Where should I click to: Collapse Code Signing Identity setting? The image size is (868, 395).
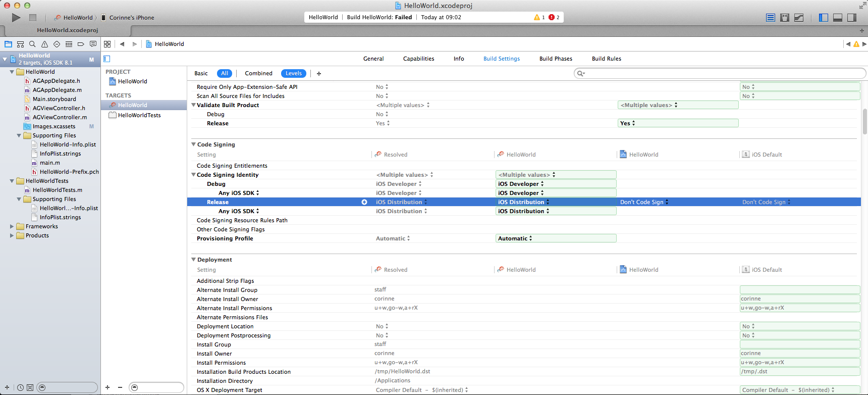[193, 175]
